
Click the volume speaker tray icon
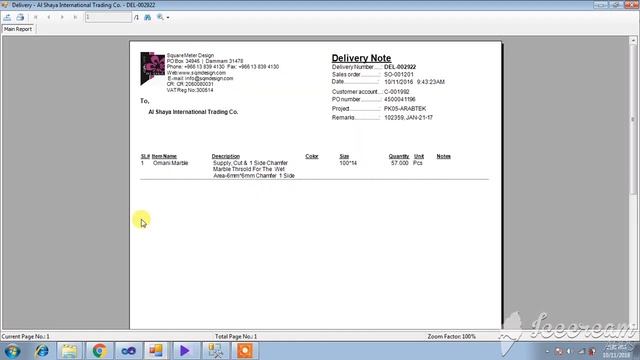[569, 351]
